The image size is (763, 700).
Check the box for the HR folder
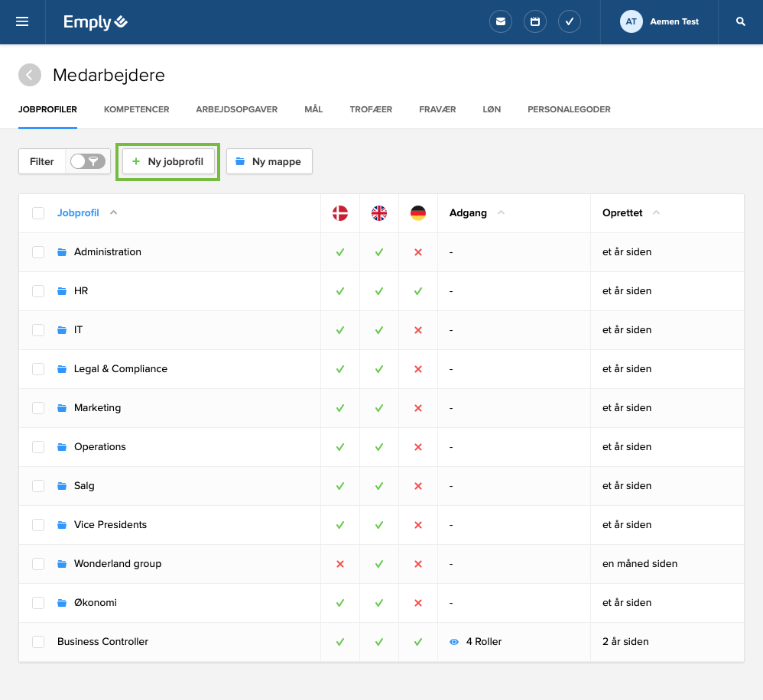(x=38, y=291)
